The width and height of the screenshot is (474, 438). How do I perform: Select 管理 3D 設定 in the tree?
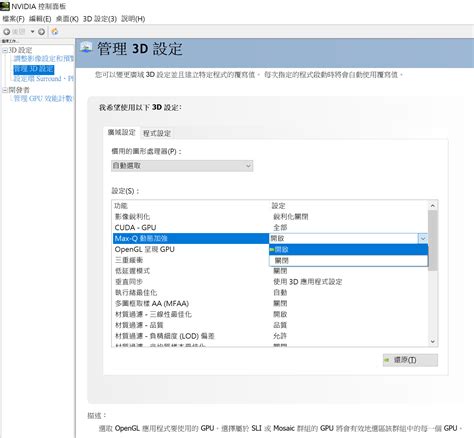click(x=34, y=69)
